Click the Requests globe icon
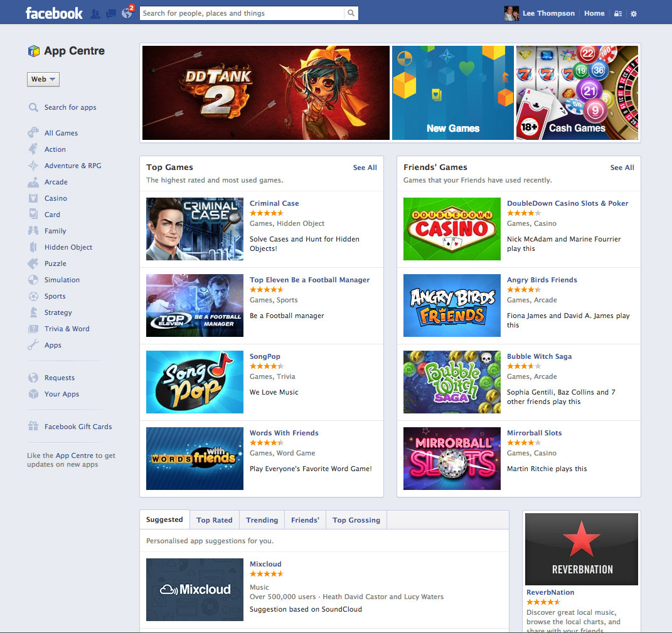This screenshot has height=633, width=672. pyautogui.click(x=33, y=378)
